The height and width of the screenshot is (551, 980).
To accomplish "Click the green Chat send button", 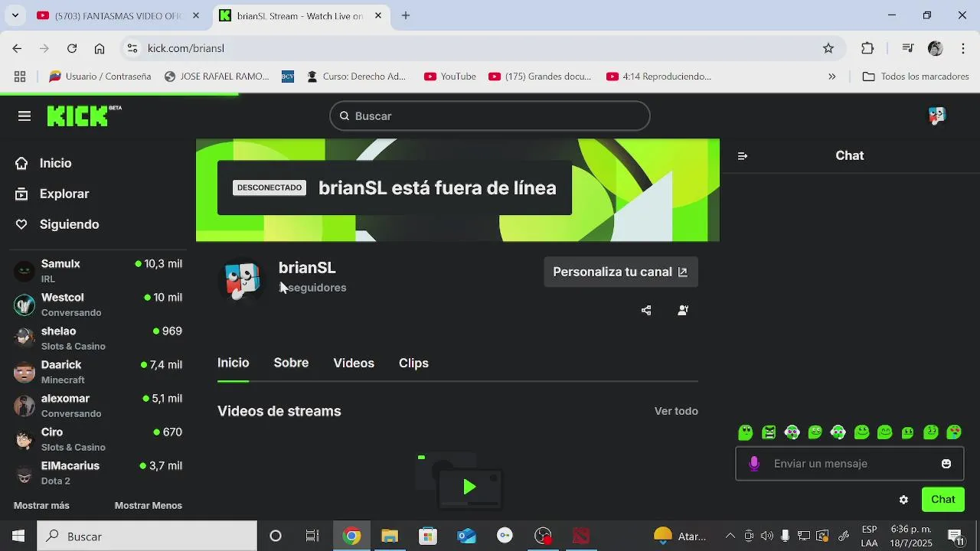I will pos(943,500).
